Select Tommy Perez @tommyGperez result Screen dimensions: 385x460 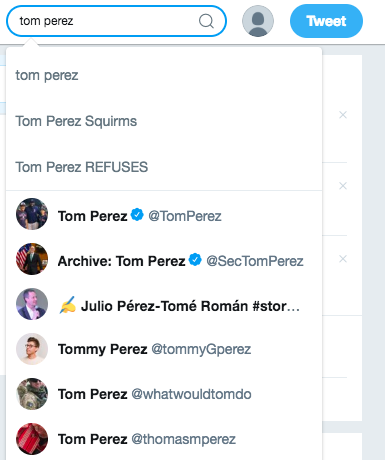point(164,349)
